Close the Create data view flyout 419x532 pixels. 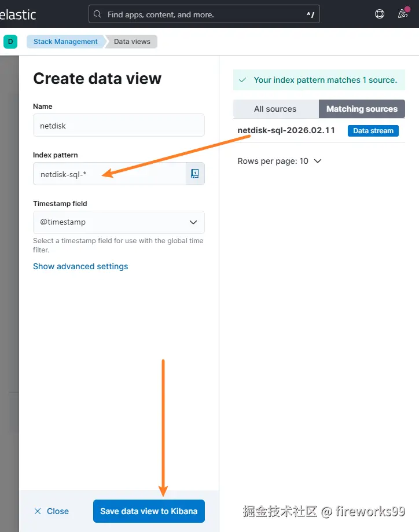pyautogui.click(x=52, y=511)
